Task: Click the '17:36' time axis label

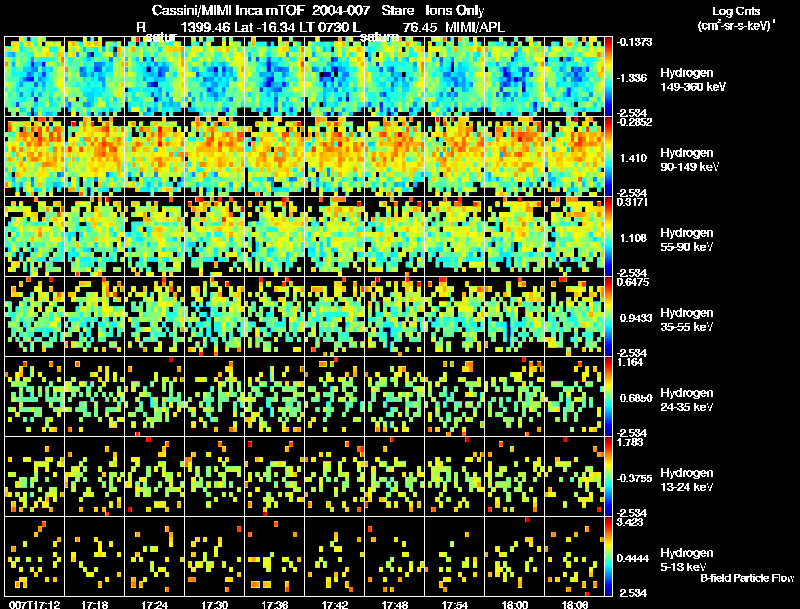Action: pyautogui.click(x=275, y=604)
